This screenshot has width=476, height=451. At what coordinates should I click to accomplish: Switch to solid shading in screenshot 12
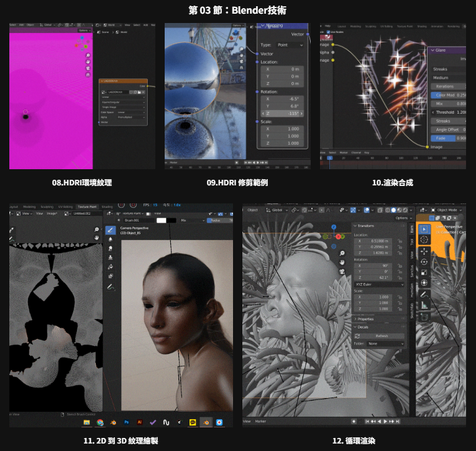[393, 210]
